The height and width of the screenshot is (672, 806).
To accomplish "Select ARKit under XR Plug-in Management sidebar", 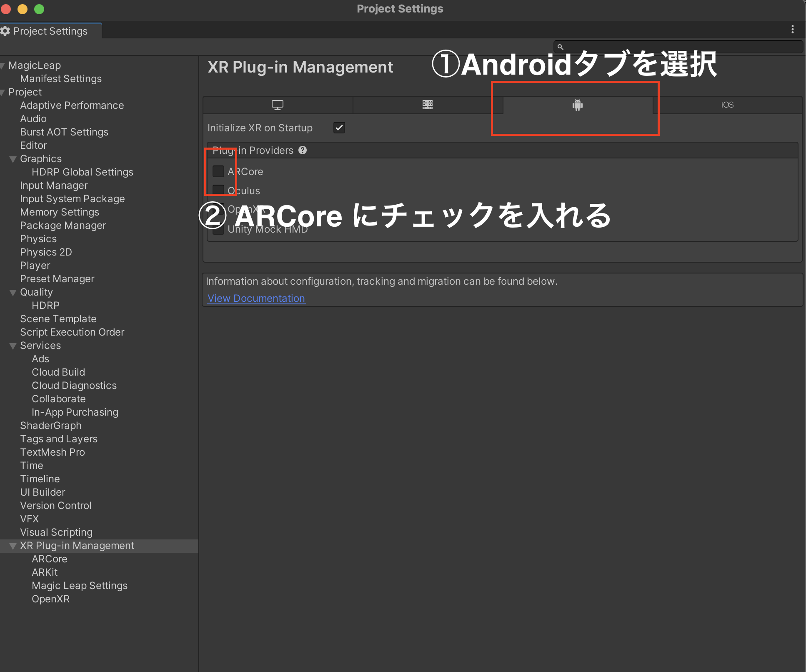I will tap(45, 572).
